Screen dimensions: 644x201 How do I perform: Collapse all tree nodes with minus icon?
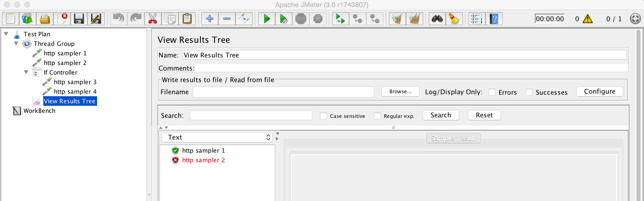coord(227,19)
